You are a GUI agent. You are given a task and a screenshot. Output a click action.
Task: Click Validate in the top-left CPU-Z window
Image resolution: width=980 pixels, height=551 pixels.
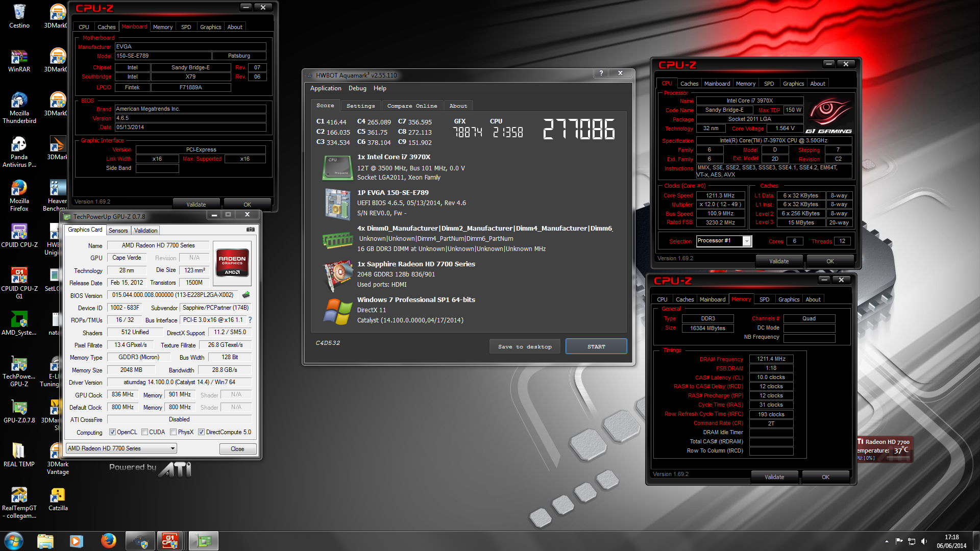[x=196, y=205]
